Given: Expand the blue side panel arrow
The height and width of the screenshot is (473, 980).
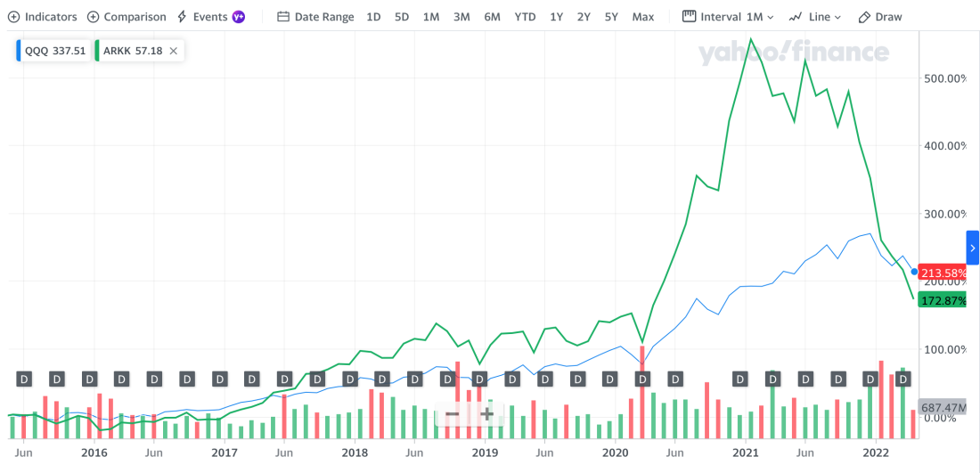Looking at the screenshot, I should click(x=972, y=248).
